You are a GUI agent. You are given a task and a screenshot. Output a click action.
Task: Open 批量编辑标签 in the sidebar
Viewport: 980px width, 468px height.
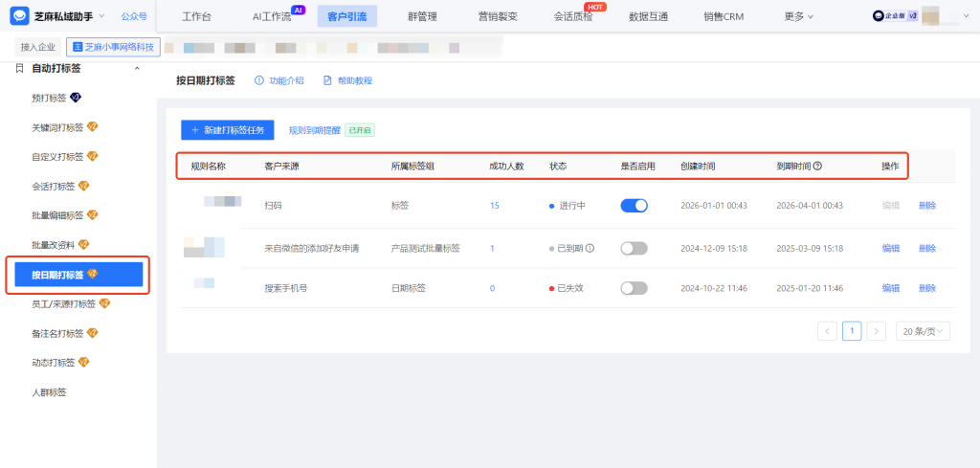(x=57, y=215)
